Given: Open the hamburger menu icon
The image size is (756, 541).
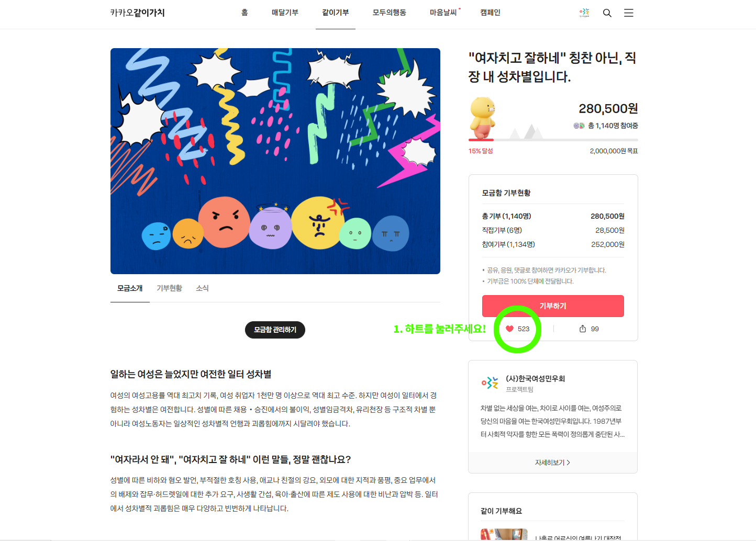Looking at the screenshot, I should click(x=629, y=13).
